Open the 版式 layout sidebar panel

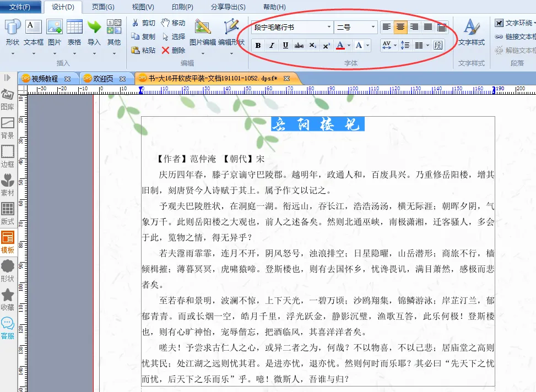coord(8,214)
